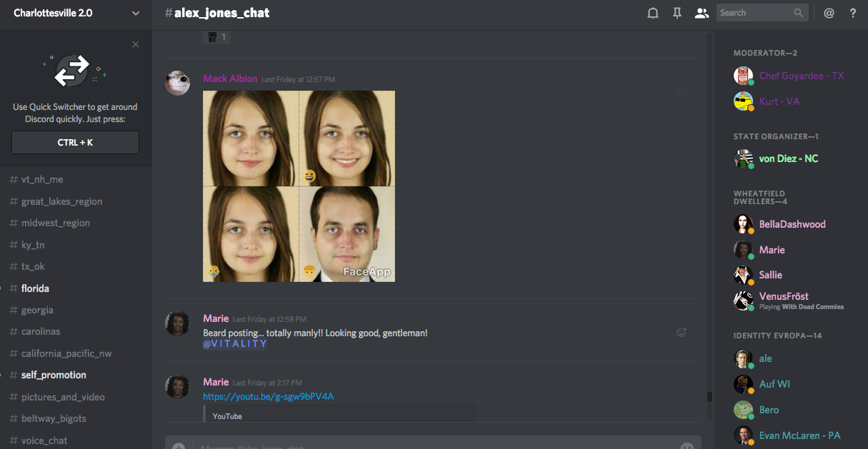Add reaction to Marie's beard posting message
This screenshot has width=868, height=449.
click(682, 332)
